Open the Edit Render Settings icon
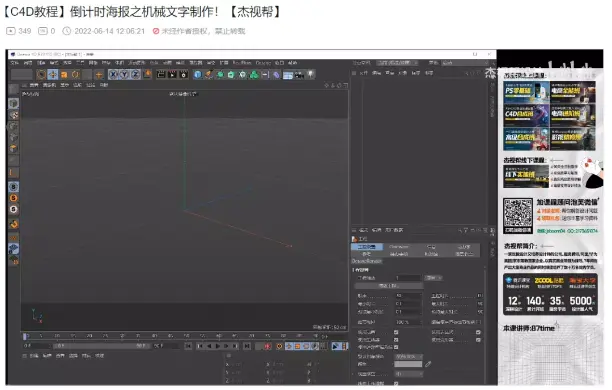This screenshot has height=390, width=612. tap(183, 74)
